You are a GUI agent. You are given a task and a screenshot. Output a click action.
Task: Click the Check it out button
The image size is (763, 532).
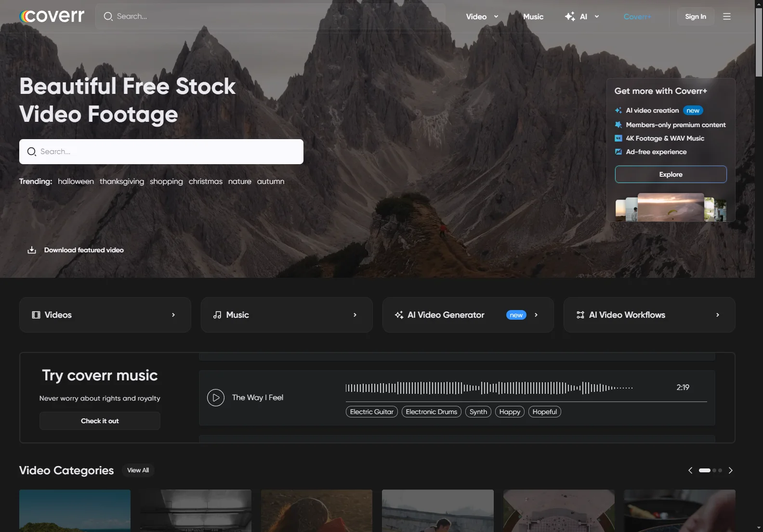100,421
